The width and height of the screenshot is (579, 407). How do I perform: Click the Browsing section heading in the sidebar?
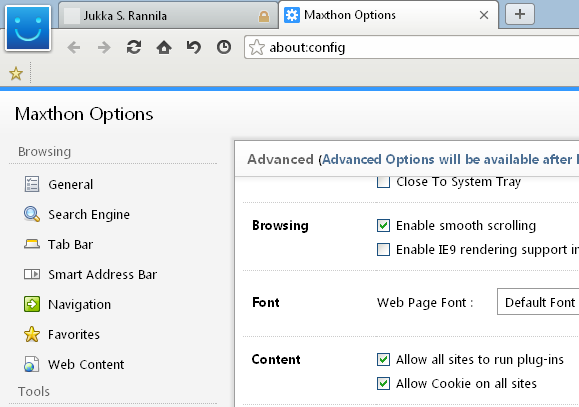coord(44,151)
